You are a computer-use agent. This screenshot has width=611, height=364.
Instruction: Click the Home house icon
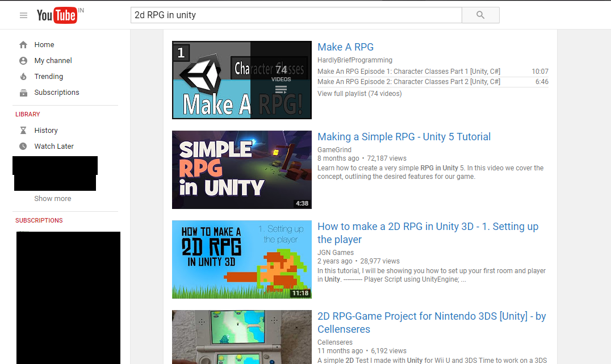[x=23, y=45]
